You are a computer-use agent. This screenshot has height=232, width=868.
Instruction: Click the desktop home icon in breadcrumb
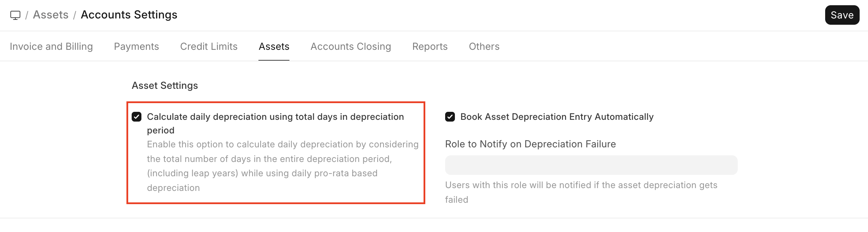pos(15,15)
